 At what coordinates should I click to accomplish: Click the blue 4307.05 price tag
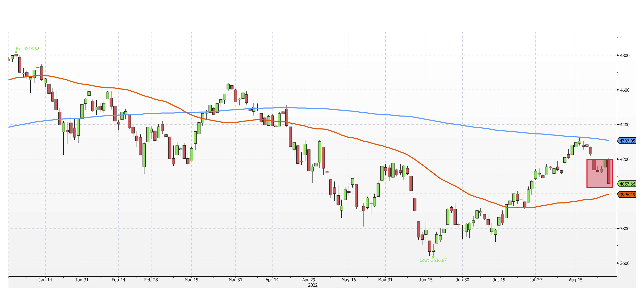pos(627,141)
